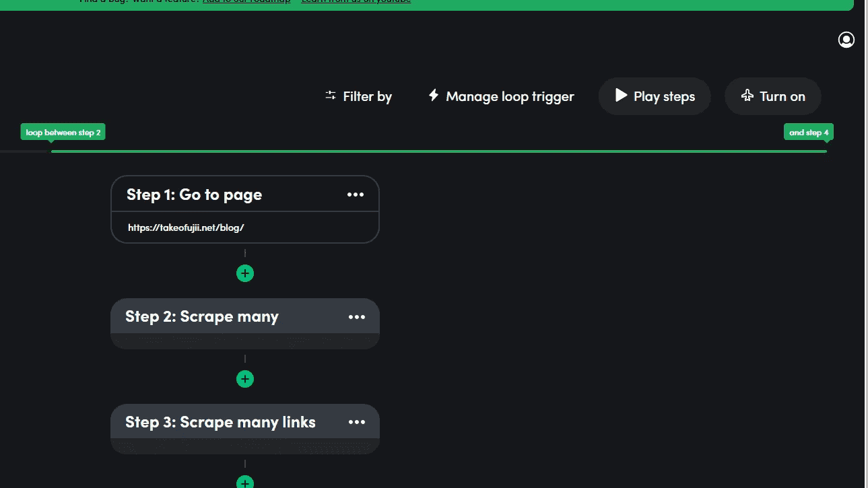
Task: Click the green loop range bar
Action: click(439, 151)
